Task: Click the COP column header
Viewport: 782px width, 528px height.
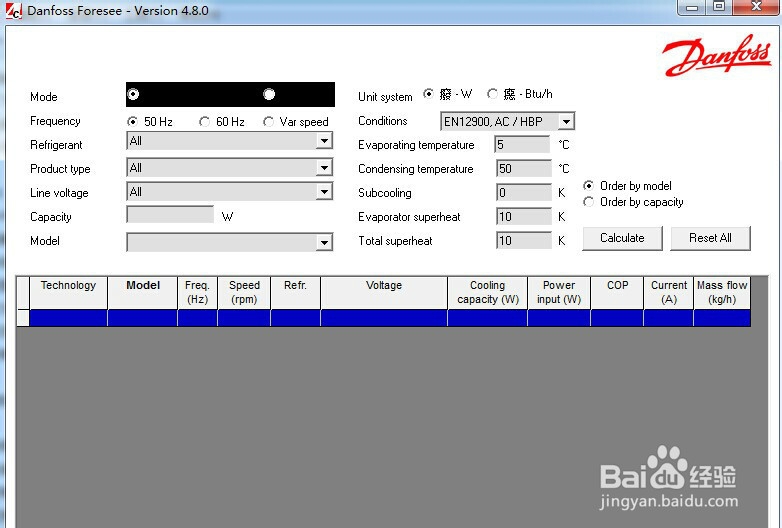Action: (617, 293)
